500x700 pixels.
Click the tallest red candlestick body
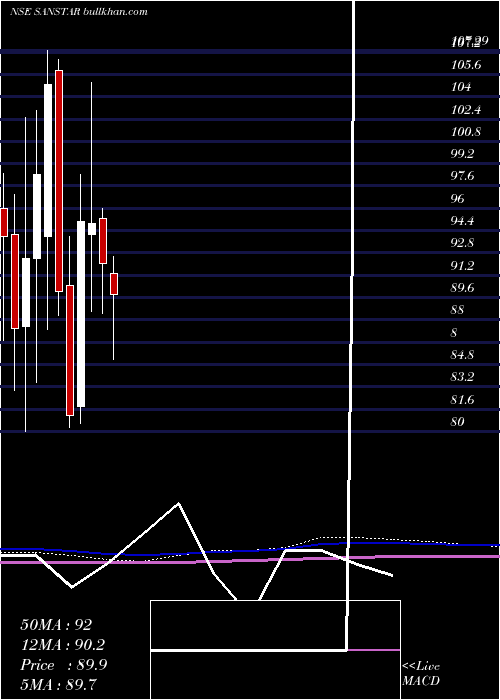point(59,181)
